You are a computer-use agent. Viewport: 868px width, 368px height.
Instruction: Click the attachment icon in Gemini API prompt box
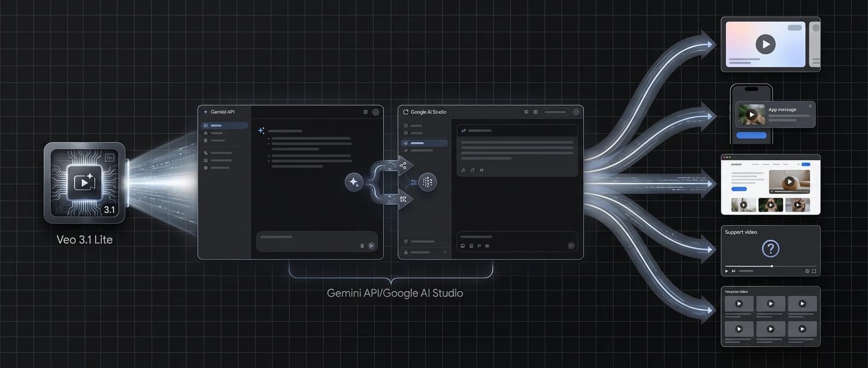362,246
